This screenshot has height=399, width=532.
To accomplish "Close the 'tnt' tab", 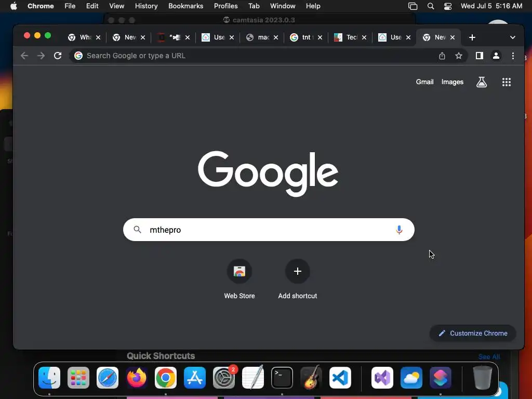I will 320,37.
